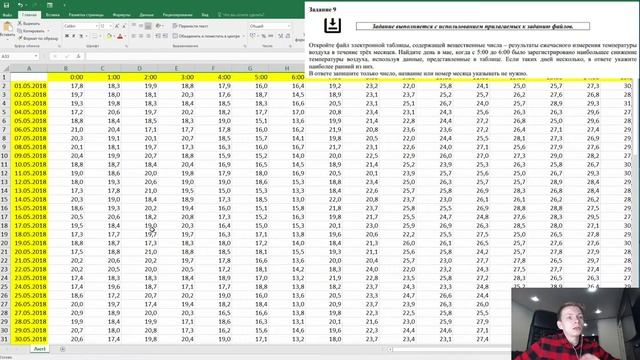Undo the last action
This screenshot has width=640, height=360.
20,5
